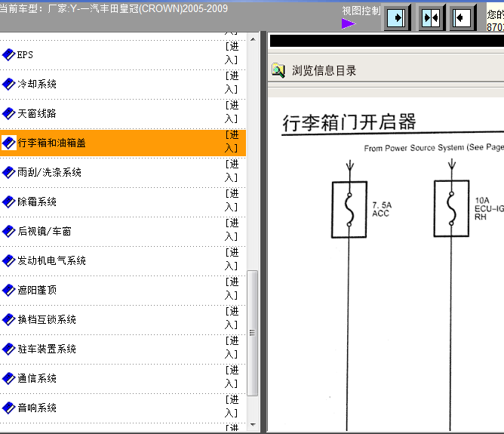The width and height of the screenshot is (504, 434).
Task: Click the magnifier icon beside 浏览信息目录
Action: [x=278, y=70]
